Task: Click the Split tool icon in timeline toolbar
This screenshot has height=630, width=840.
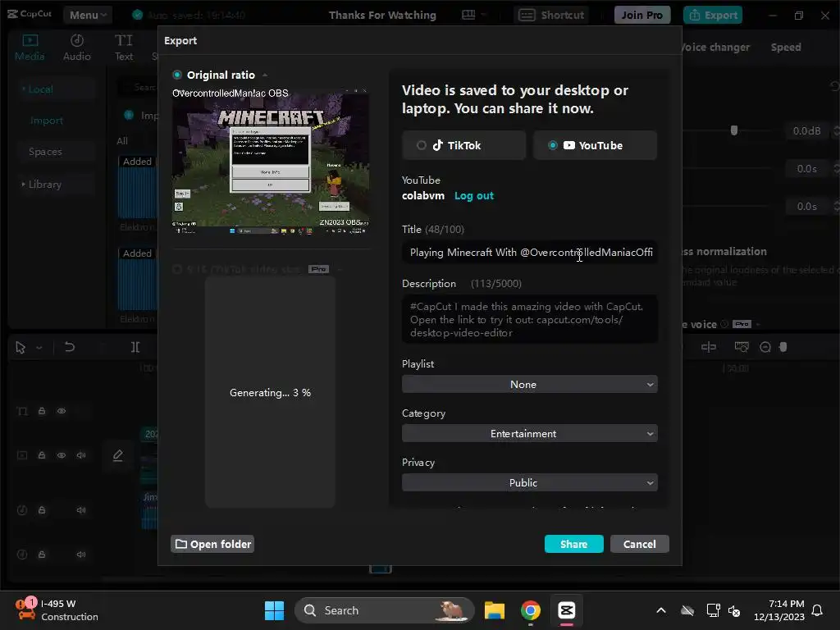Action: click(x=135, y=347)
